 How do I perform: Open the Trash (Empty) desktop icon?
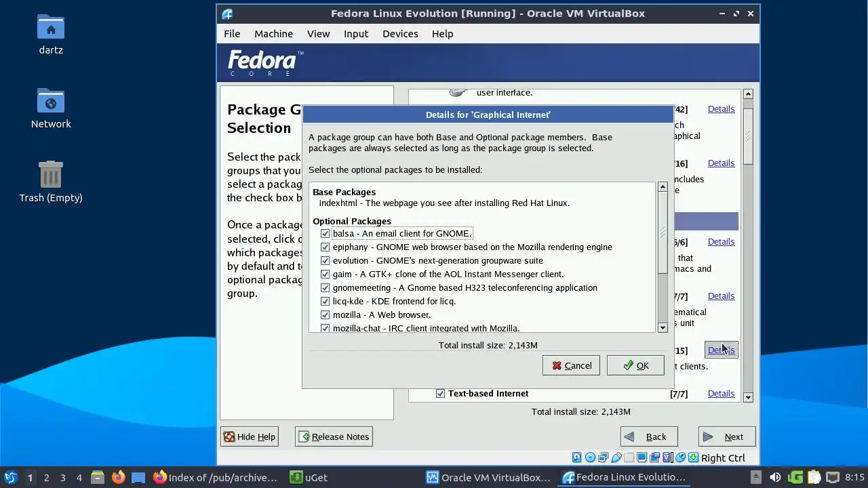click(x=51, y=175)
